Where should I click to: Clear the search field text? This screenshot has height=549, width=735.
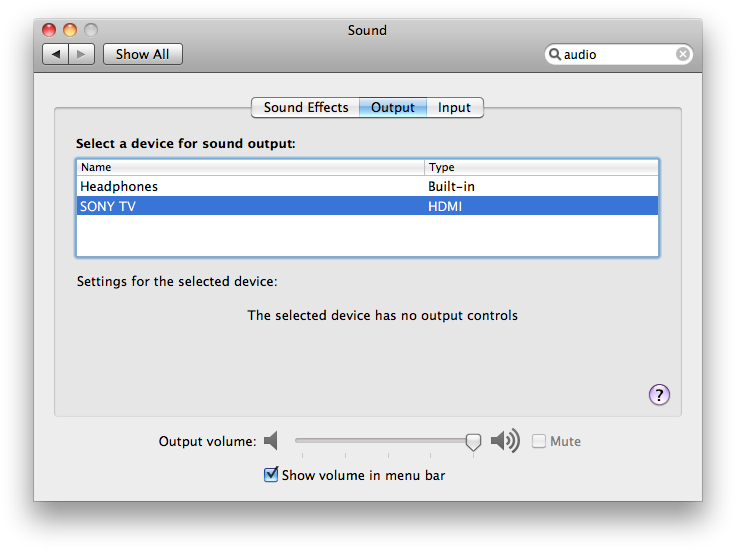(x=682, y=54)
